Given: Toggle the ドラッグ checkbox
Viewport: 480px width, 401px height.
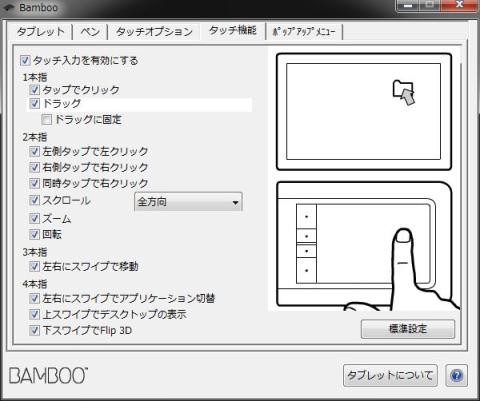Looking at the screenshot, I should click(35, 104).
